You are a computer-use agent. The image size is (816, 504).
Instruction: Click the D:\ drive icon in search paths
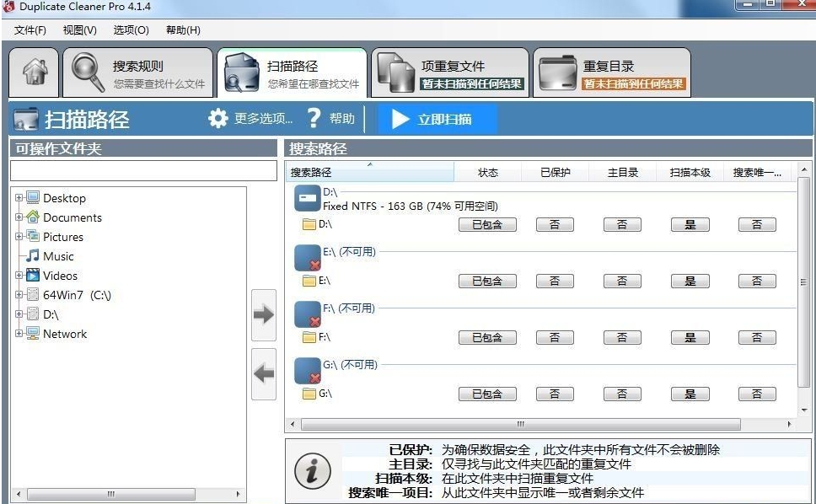click(x=307, y=198)
